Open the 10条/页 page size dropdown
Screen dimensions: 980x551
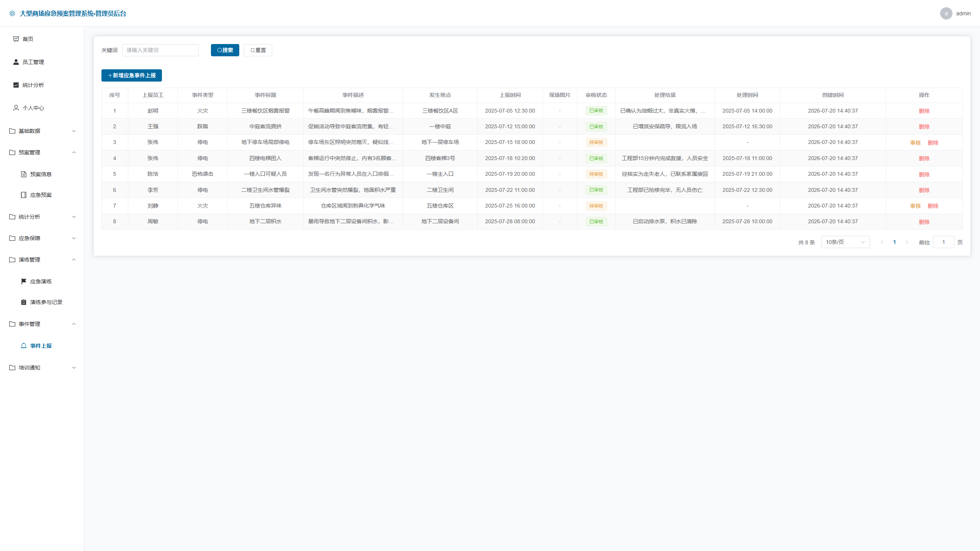click(845, 242)
